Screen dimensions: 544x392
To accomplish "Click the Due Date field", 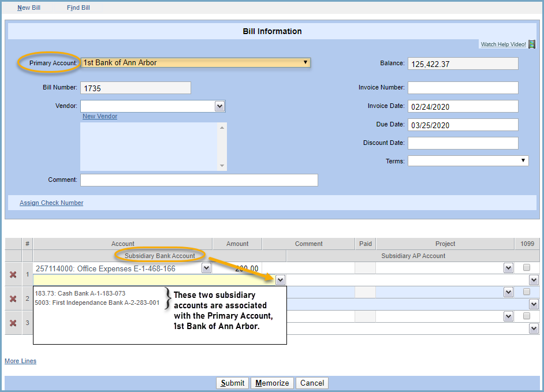I will click(463, 125).
